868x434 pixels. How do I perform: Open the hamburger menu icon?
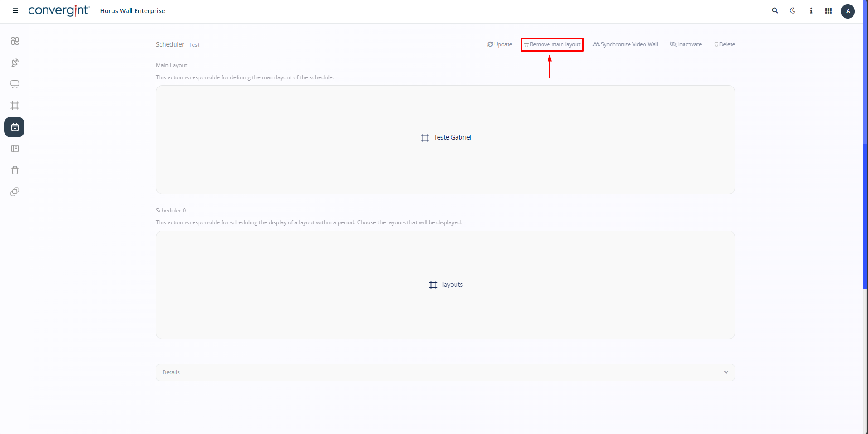click(x=15, y=11)
